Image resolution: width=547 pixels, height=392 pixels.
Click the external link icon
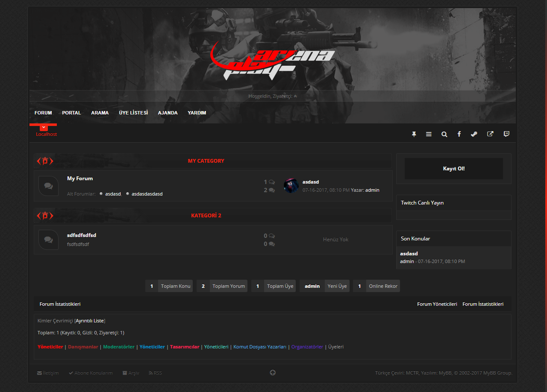490,134
